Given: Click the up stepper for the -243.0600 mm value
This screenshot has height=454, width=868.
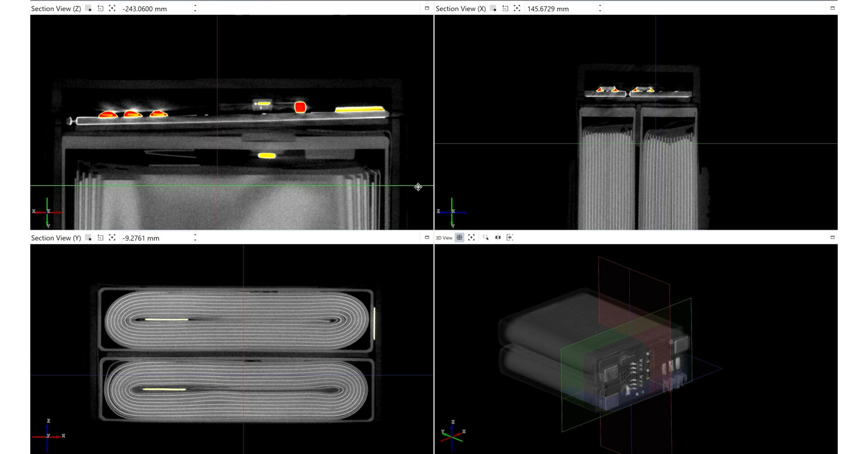Looking at the screenshot, I should coord(195,6).
